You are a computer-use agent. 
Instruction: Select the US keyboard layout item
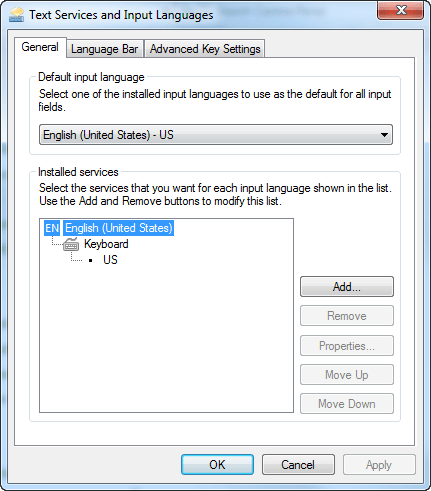(110, 260)
